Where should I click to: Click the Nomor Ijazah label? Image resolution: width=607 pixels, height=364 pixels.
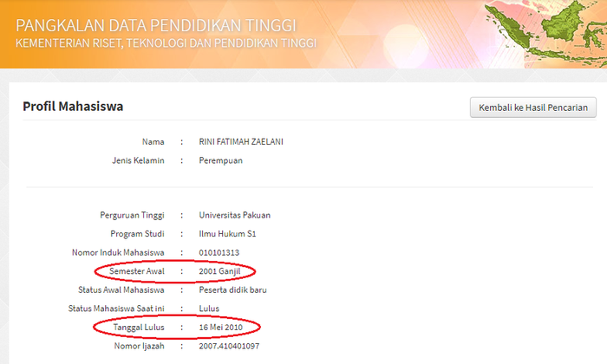click(x=139, y=346)
